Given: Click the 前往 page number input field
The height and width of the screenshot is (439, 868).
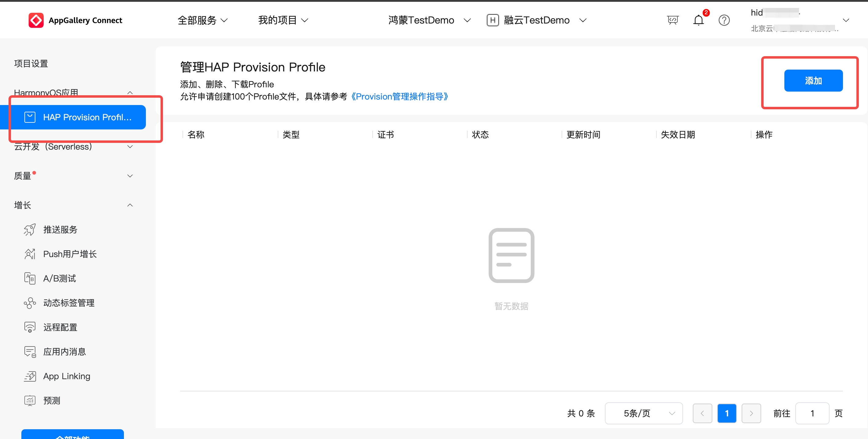Looking at the screenshot, I should [x=812, y=413].
